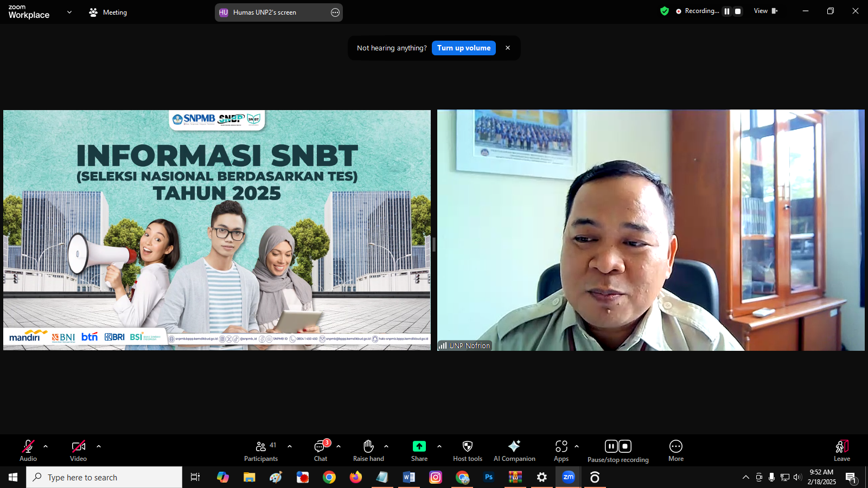Click Turn up volume button
Screen dimensions: 868x488
(463, 48)
